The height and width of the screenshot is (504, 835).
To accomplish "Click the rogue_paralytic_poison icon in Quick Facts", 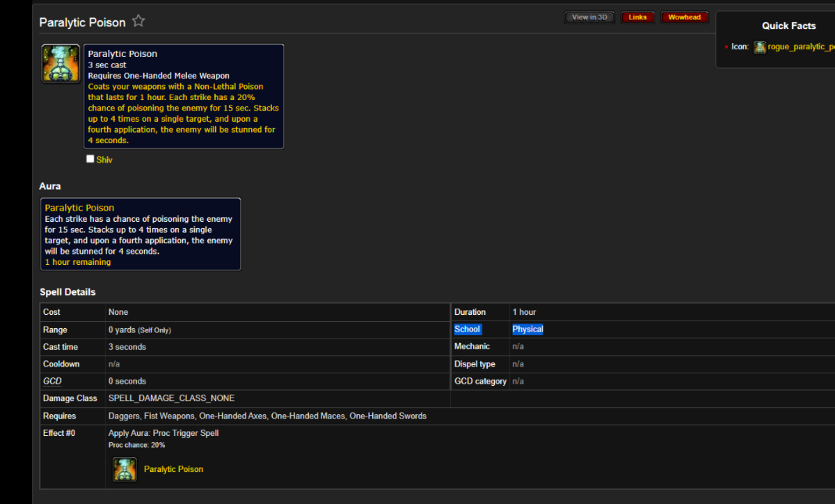I will coord(760,47).
